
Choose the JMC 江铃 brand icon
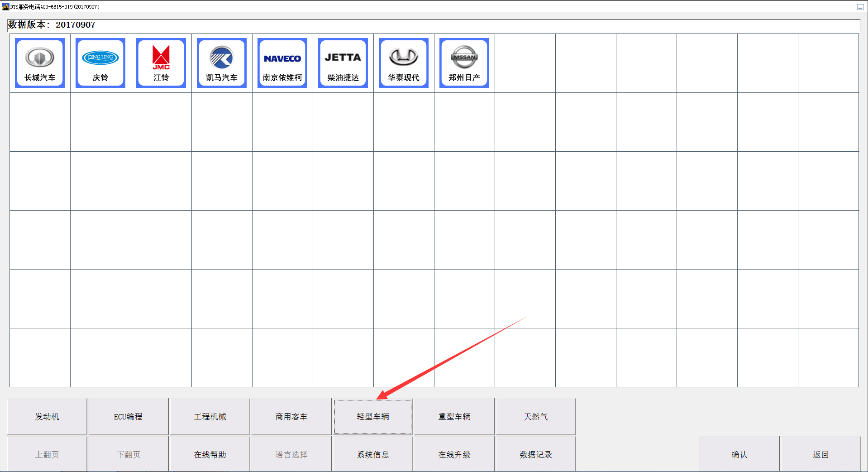pos(161,63)
